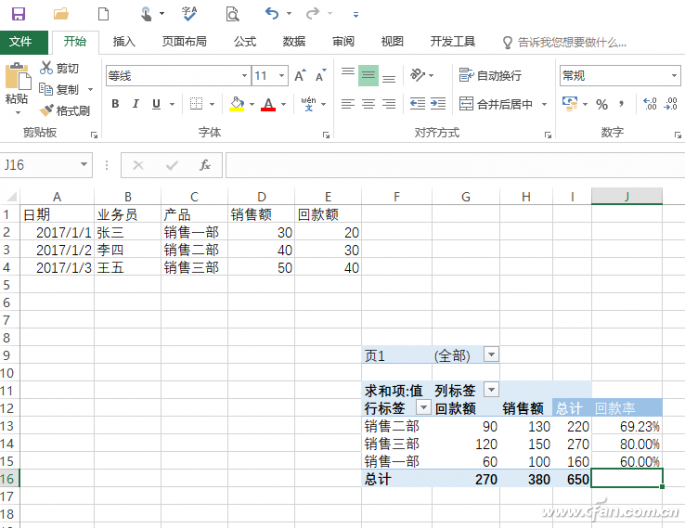
Task: Toggle italic formatting
Action: [x=136, y=104]
